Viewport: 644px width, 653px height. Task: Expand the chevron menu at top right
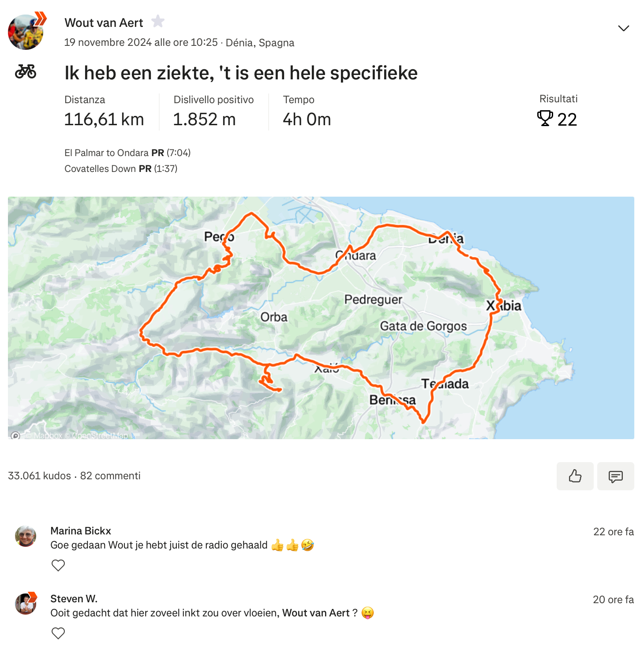point(623,28)
